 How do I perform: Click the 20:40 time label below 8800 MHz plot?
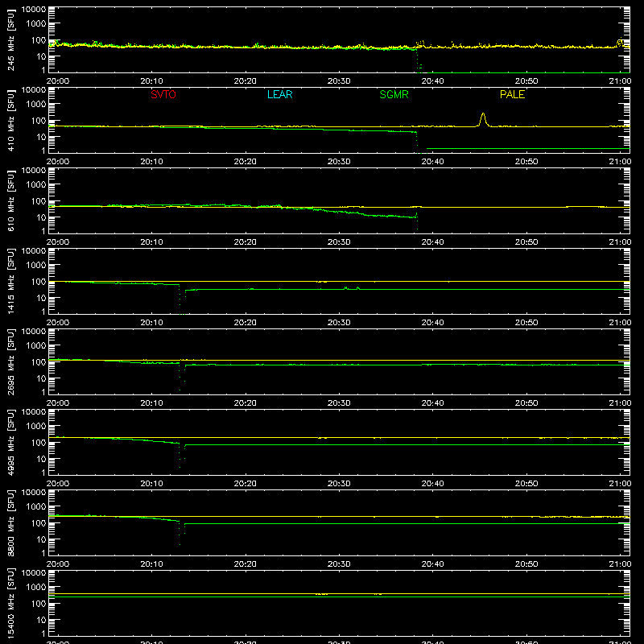coord(432,564)
